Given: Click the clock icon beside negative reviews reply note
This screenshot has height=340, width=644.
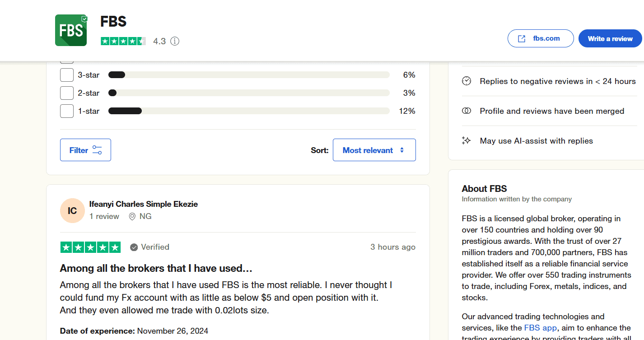Looking at the screenshot, I should click(x=466, y=81).
